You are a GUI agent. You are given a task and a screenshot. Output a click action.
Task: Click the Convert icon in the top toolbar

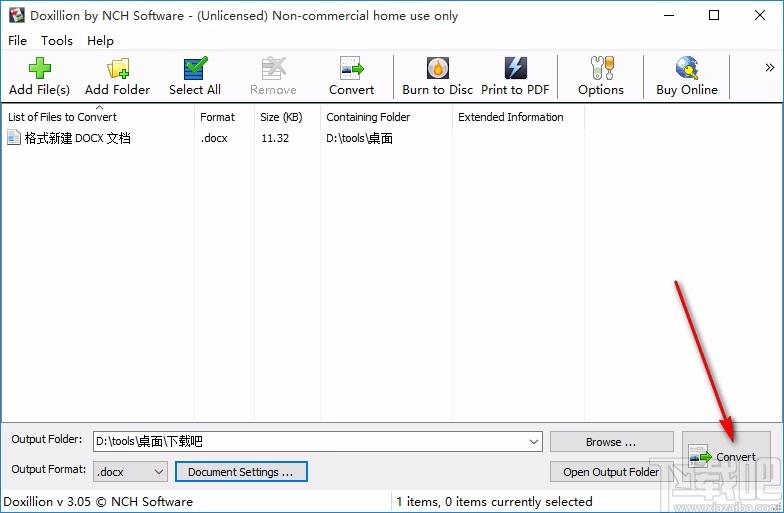(352, 68)
